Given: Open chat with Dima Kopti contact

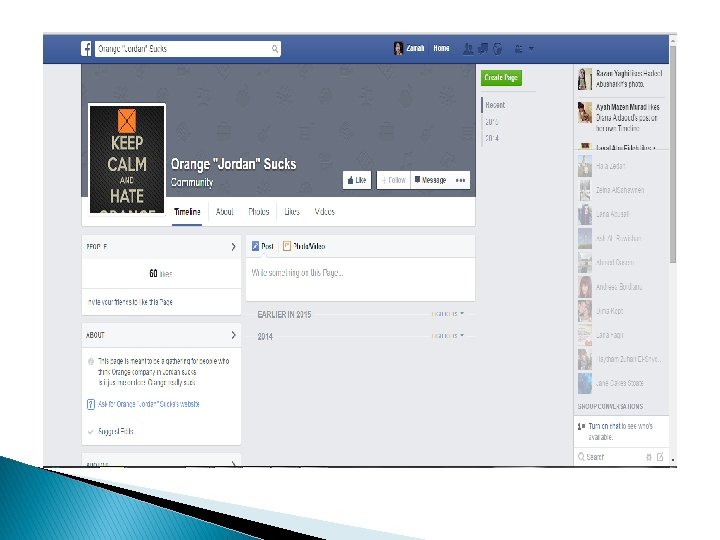Looking at the screenshot, I should pyautogui.click(x=620, y=311).
